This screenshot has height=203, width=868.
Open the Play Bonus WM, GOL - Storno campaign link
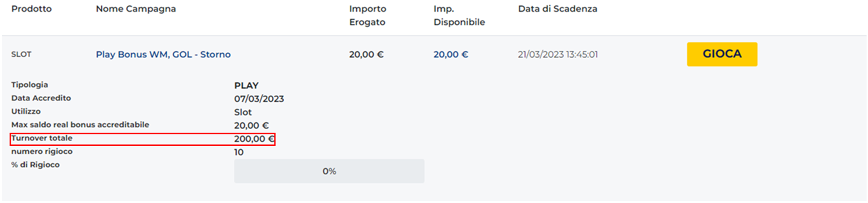[x=163, y=55]
